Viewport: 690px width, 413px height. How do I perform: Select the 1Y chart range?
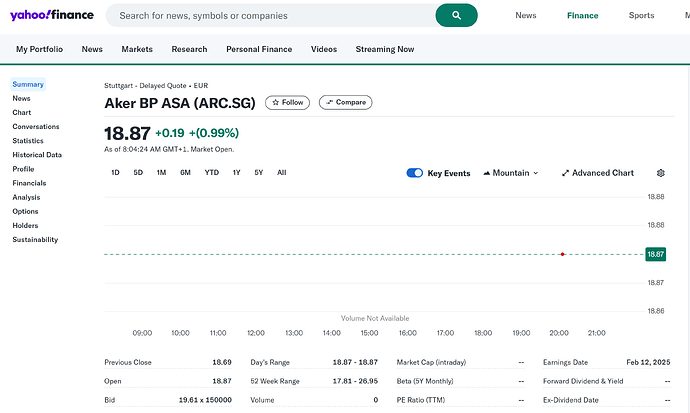coord(237,172)
